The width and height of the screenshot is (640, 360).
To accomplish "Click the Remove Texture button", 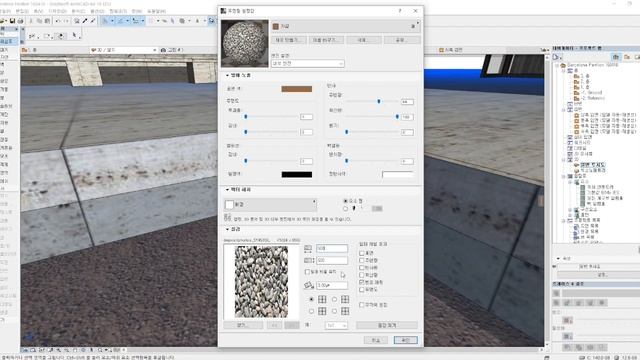I will [x=387, y=325].
